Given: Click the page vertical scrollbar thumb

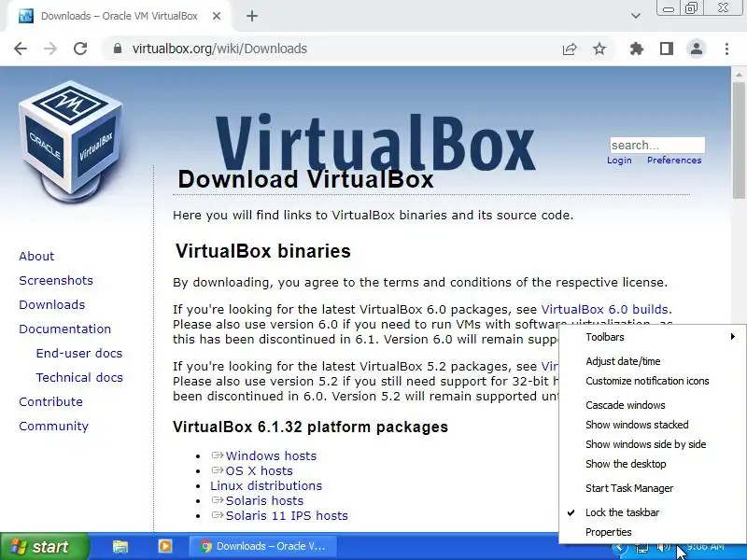Looking at the screenshot, I should (x=739, y=141).
